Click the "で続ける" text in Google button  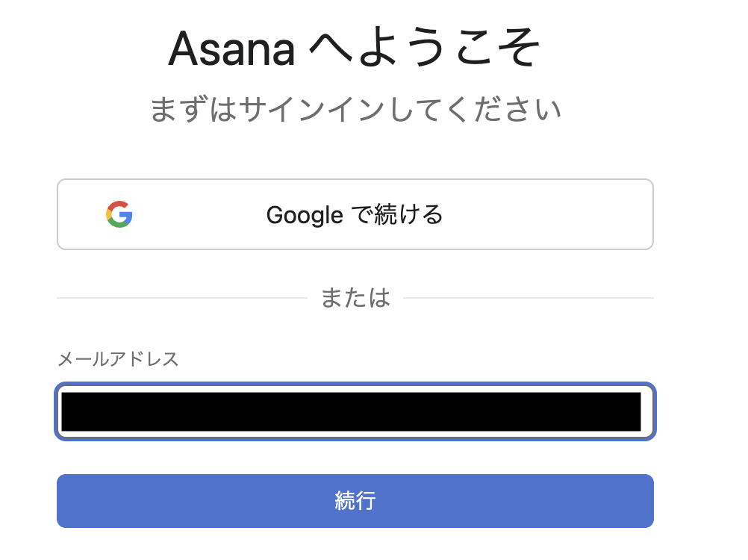[x=397, y=215]
